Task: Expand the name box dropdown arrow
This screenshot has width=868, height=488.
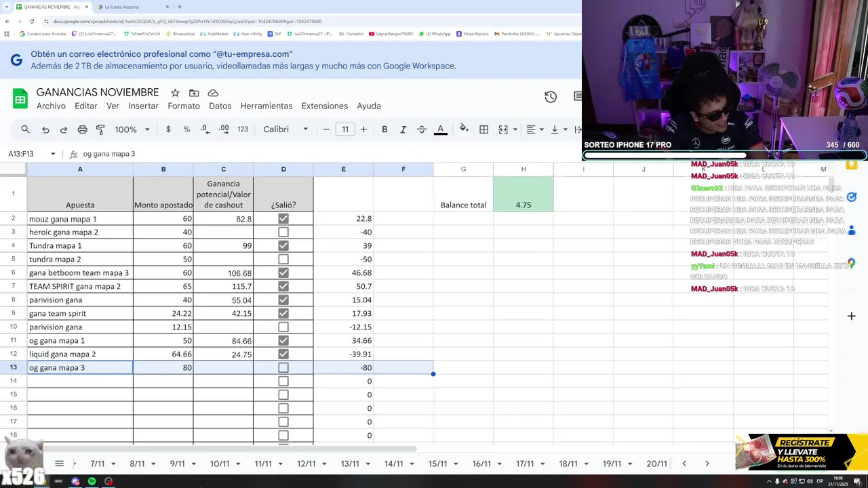Action: click(52, 154)
